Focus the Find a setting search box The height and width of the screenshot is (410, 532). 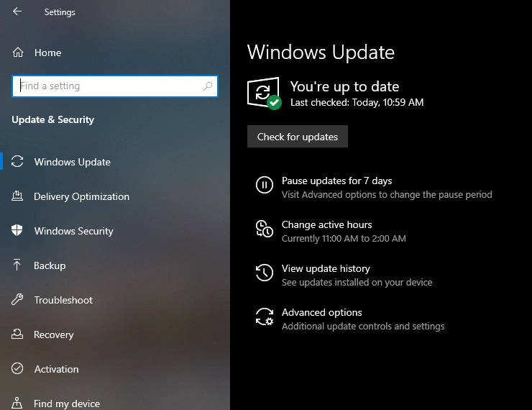(x=115, y=86)
